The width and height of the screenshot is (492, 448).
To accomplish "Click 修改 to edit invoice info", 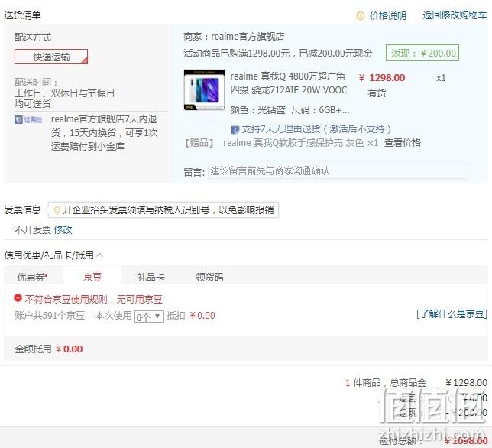I will click(x=63, y=230).
